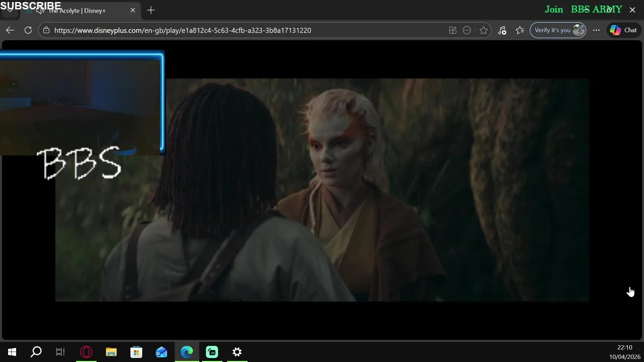Open Windows Search from taskbar
Viewport: 644px width, 362px height.
(x=36, y=352)
